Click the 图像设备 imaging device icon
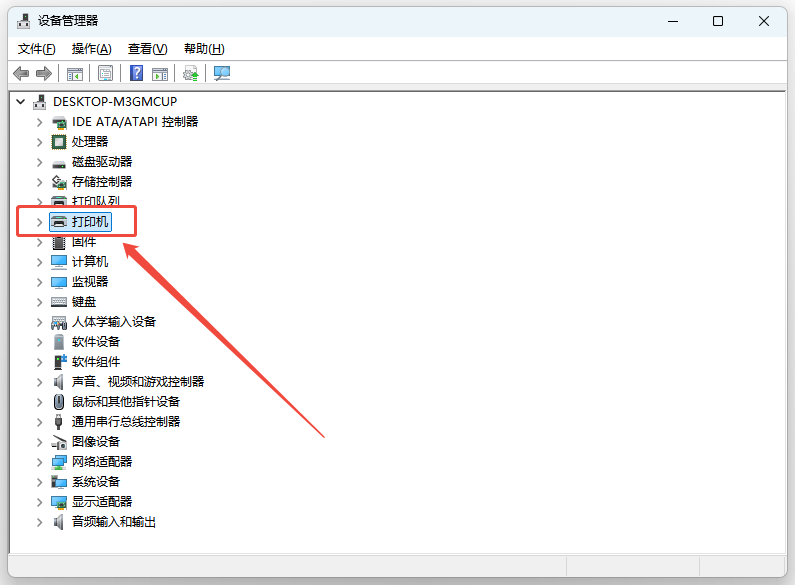The image size is (795, 585). pos(59,442)
